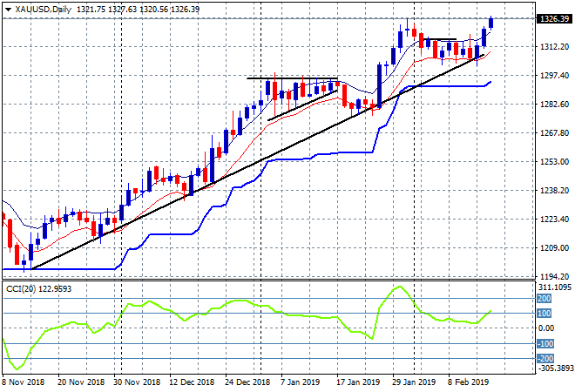Image resolution: width=575 pixels, height=392 pixels.
Task: Click the 24 Dec 2018 date label
Action: point(247,382)
